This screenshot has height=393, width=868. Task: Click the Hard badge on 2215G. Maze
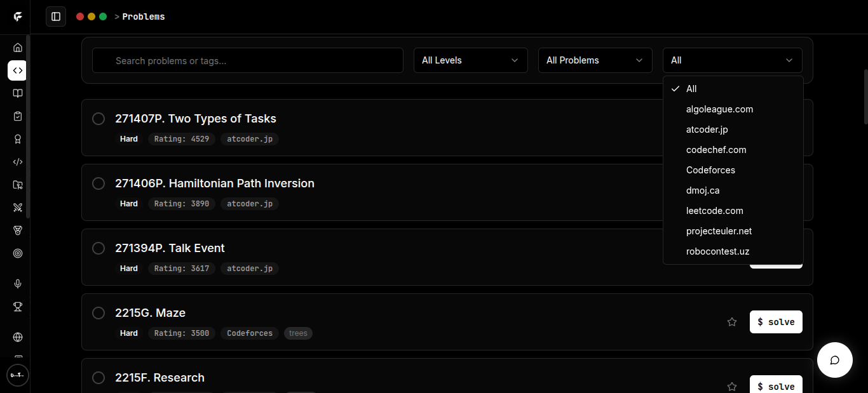click(x=129, y=333)
